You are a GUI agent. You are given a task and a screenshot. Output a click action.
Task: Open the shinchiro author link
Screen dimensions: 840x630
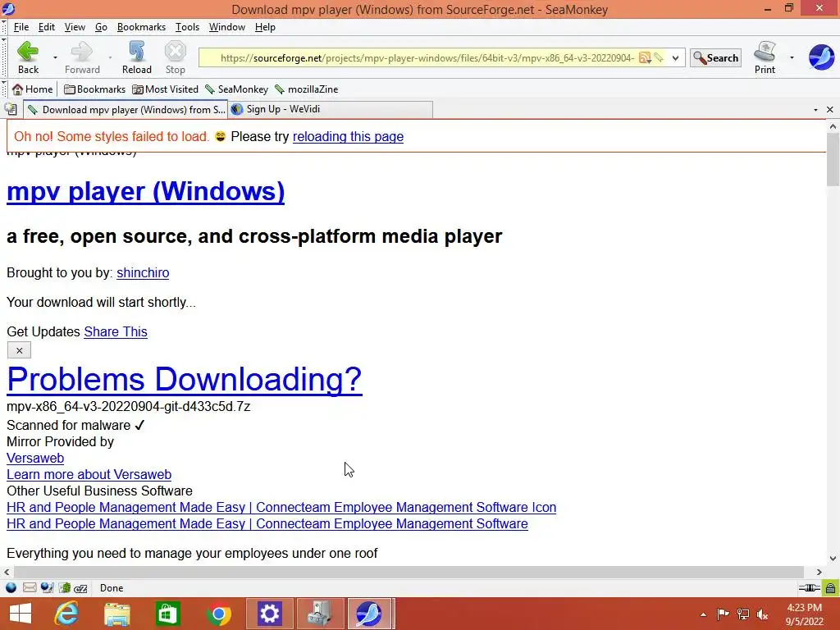[x=143, y=272]
